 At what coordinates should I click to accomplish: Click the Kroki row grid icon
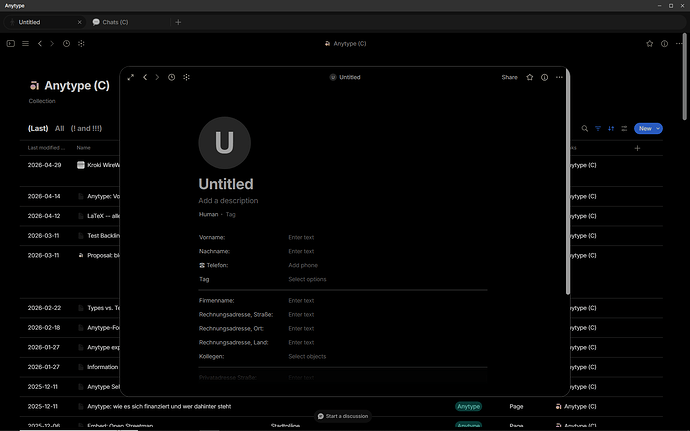tap(81, 165)
